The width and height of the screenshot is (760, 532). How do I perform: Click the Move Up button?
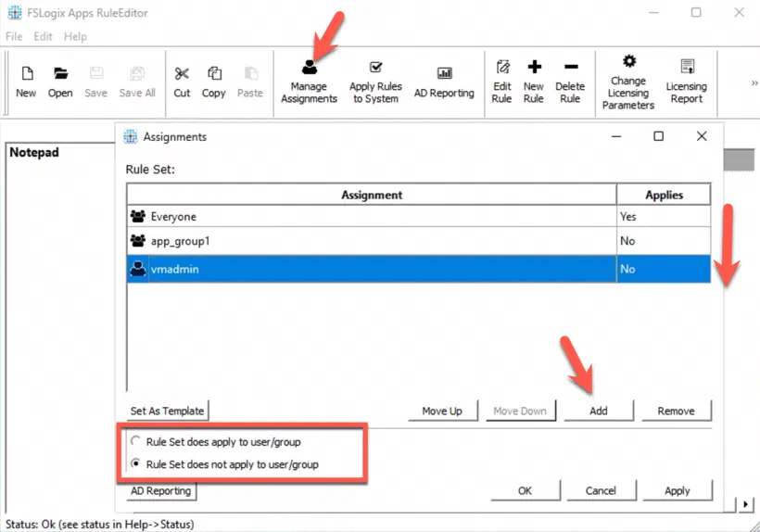coord(442,411)
